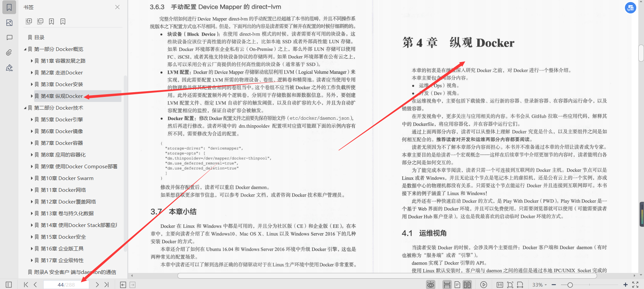Click the zoom slider handle
The height and width of the screenshot is (289, 644).
570,285
